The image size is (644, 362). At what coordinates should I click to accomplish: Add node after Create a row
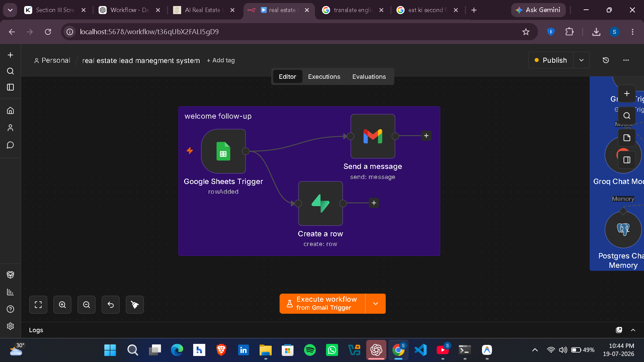click(374, 203)
